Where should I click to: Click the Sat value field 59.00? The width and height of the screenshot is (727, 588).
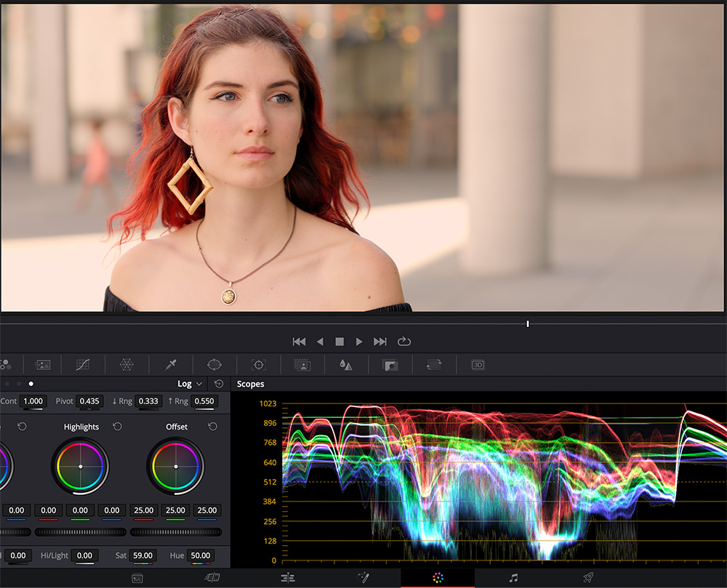[x=142, y=555]
